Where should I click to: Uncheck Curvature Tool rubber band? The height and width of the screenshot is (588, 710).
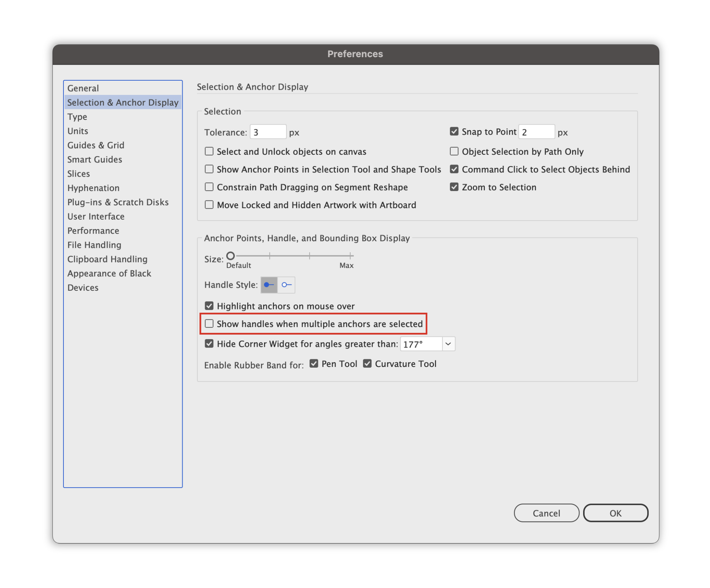pyautogui.click(x=367, y=364)
